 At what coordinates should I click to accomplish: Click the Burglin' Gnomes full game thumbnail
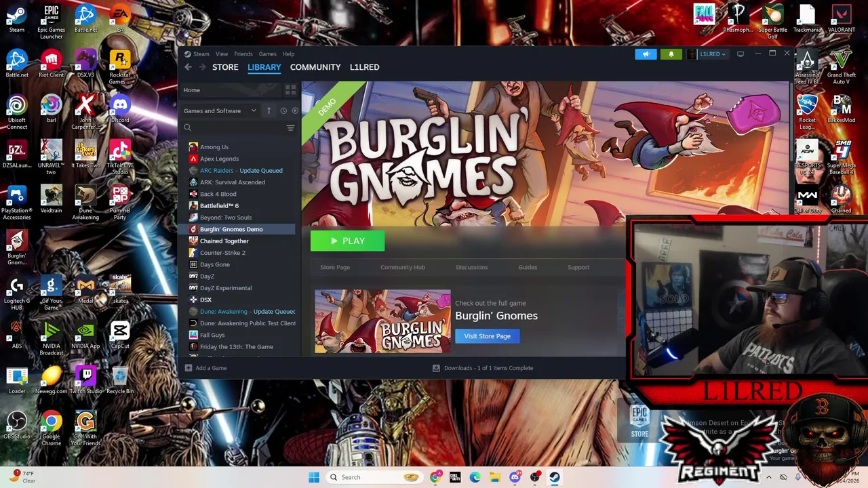pos(382,321)
